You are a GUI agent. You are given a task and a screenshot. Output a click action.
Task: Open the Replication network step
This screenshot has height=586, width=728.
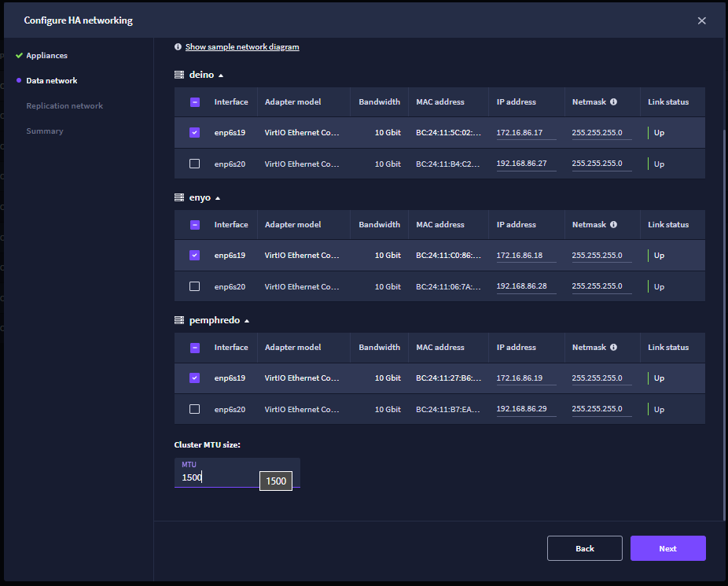click(64, 106)
